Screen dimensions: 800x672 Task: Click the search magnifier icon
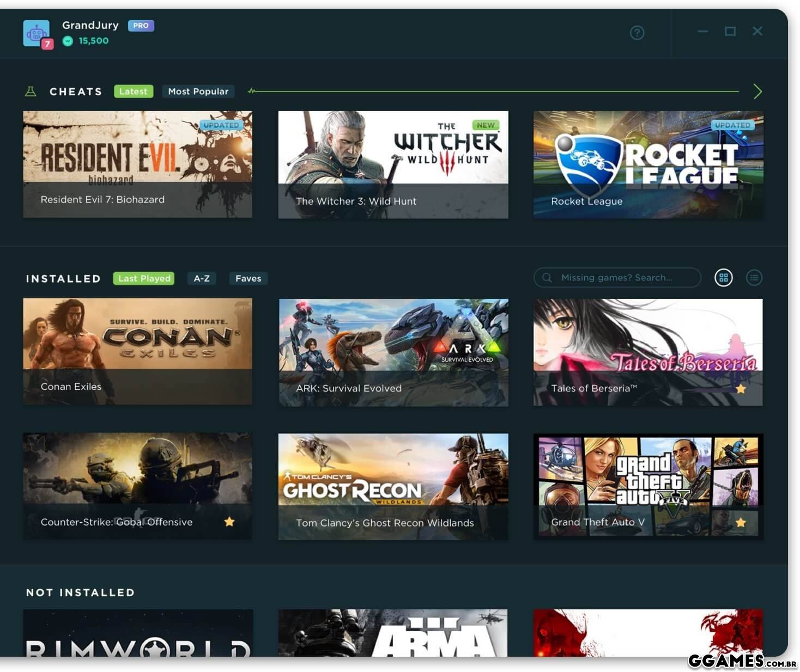[547, 278]
